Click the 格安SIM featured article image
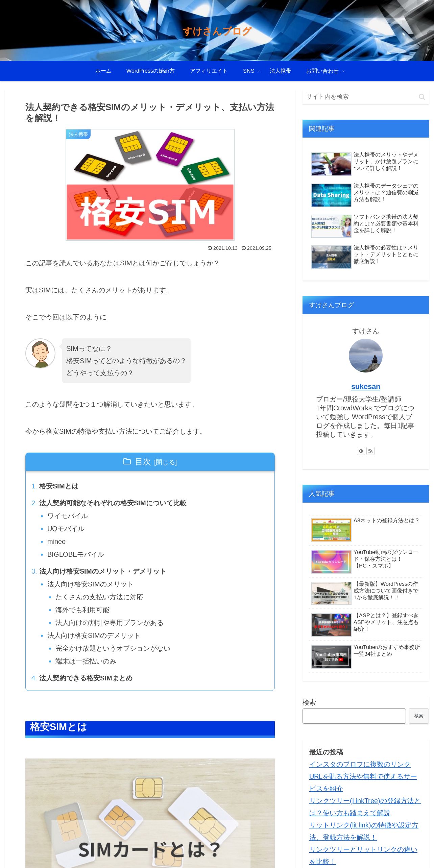This screenshot has width=434, height=868. pyautogui.click(x=150, y=185)
